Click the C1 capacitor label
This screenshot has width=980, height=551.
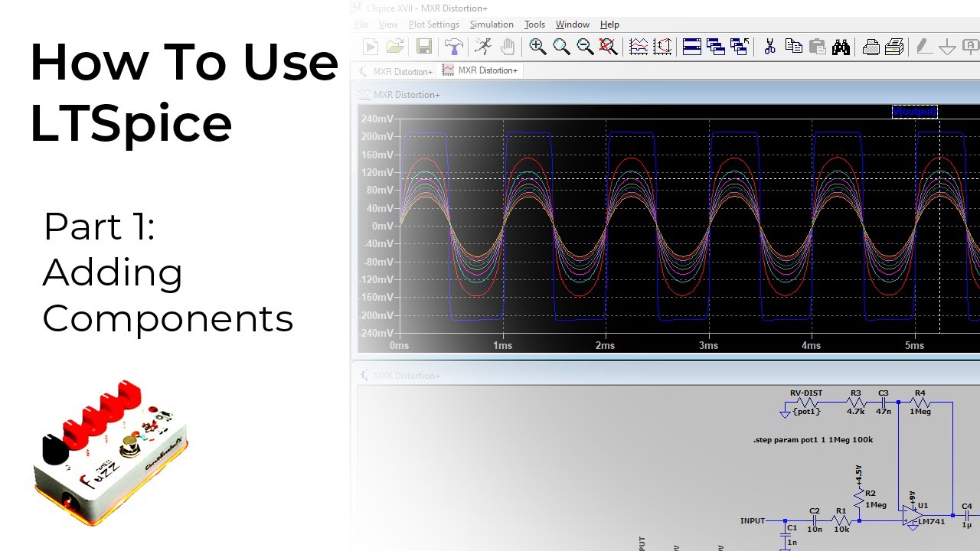[792, 528]
